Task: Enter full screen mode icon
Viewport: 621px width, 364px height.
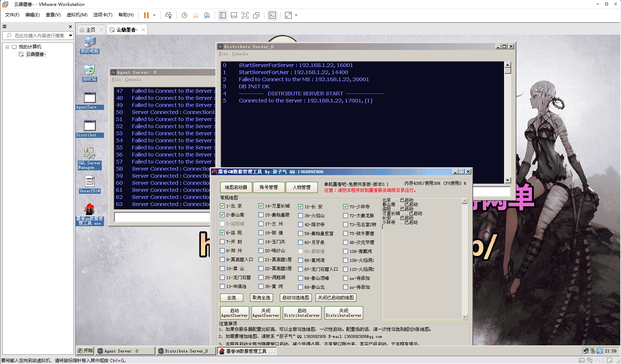Action: (245, 15)
